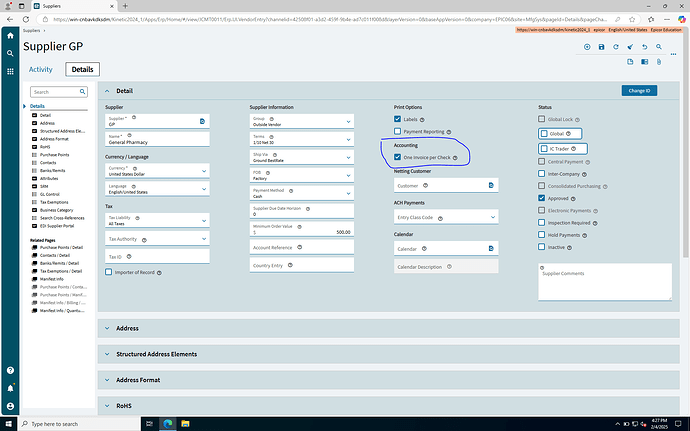The image size is (690, 431).
Task: Click the Calendar field lookup icon
Action: coord(491,248)
